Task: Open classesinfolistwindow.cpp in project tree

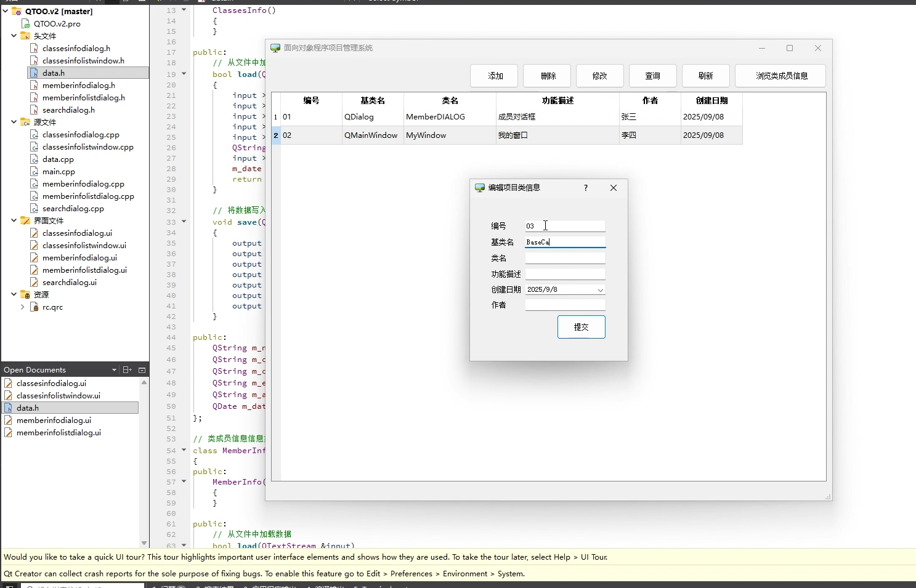Action: [87, 147]
